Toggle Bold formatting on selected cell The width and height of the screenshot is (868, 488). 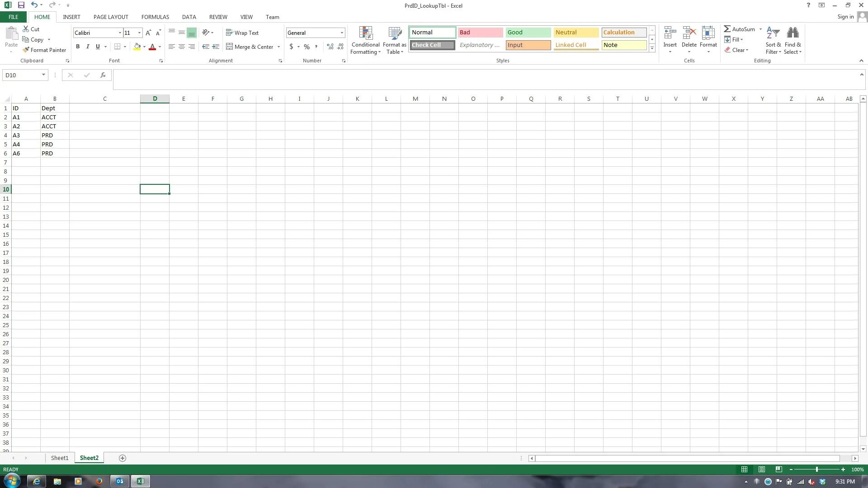pos(78,47)
